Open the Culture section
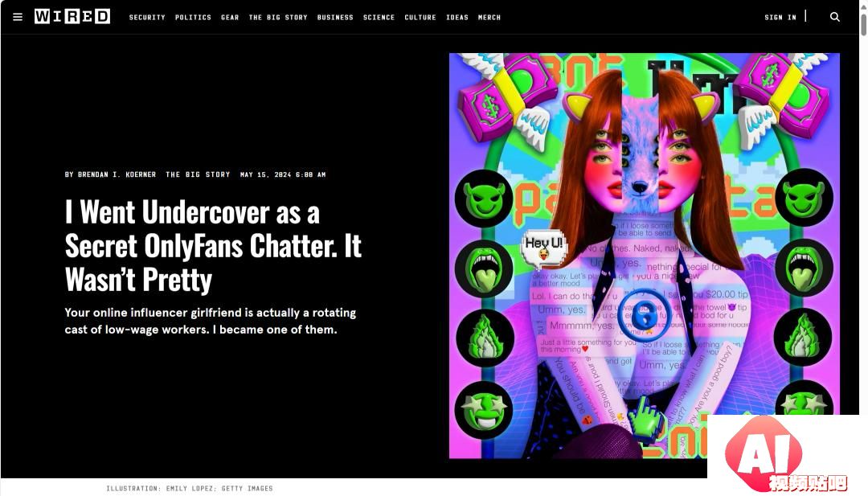Screen dimensions: 868x496 point(420,18)
